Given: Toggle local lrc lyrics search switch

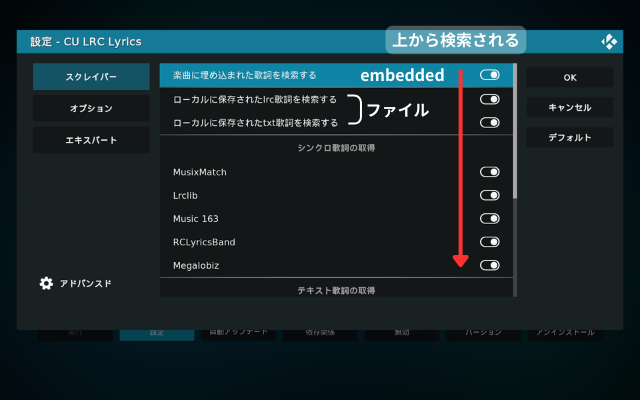Looking at the screenshot, I should tap(489, 99).
